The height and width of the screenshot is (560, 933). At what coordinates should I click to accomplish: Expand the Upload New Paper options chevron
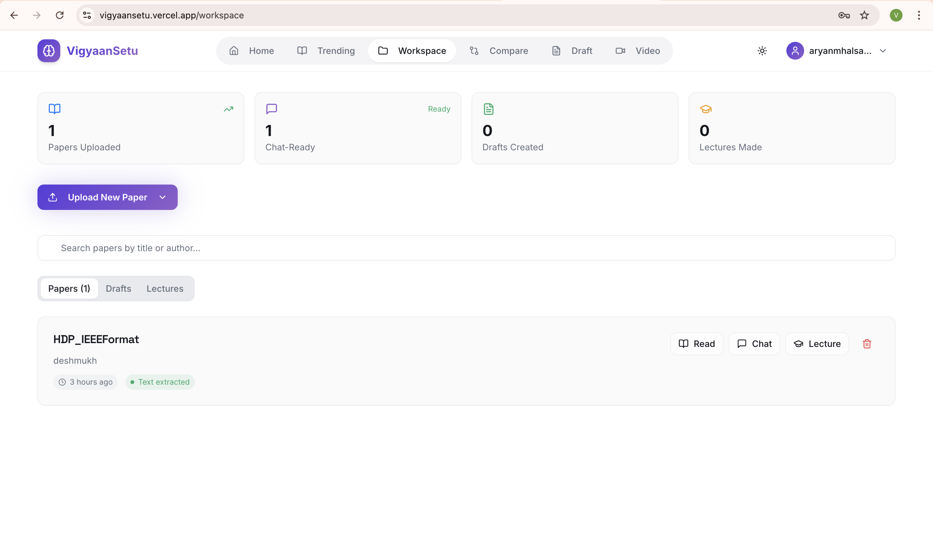[x=162, y=197]
